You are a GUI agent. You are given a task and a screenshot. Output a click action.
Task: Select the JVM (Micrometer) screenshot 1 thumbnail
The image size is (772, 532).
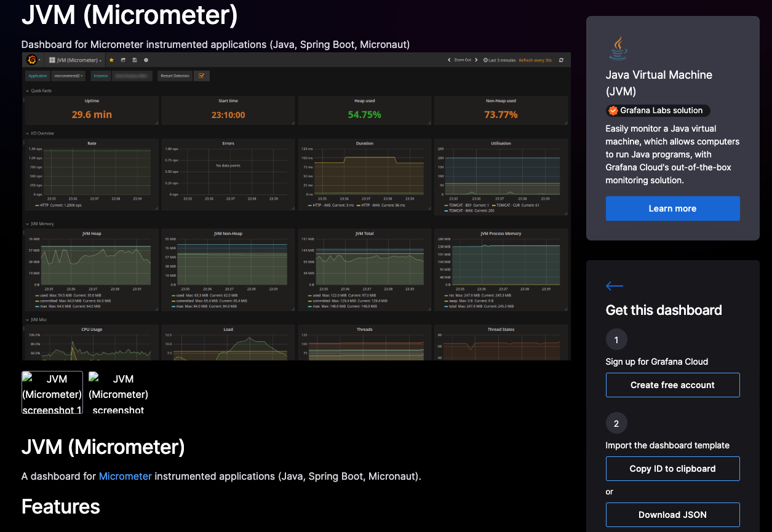tap(52, 392)
